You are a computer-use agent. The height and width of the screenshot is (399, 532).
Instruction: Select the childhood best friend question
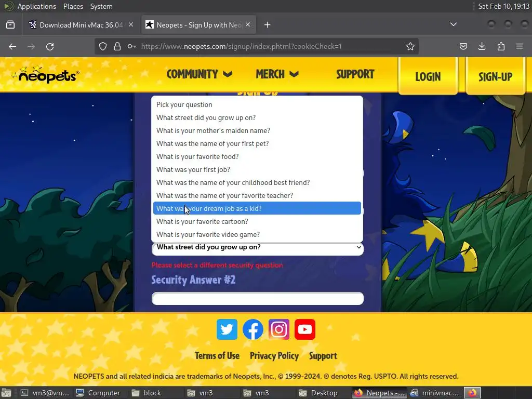pyautogui.click(x=257, y=182)
